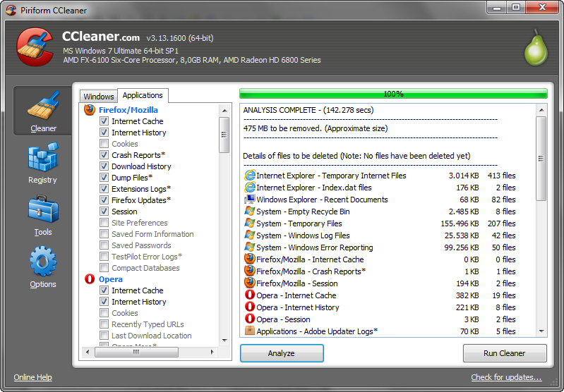Click application list scroll down arrow

[x=224, y=340]
